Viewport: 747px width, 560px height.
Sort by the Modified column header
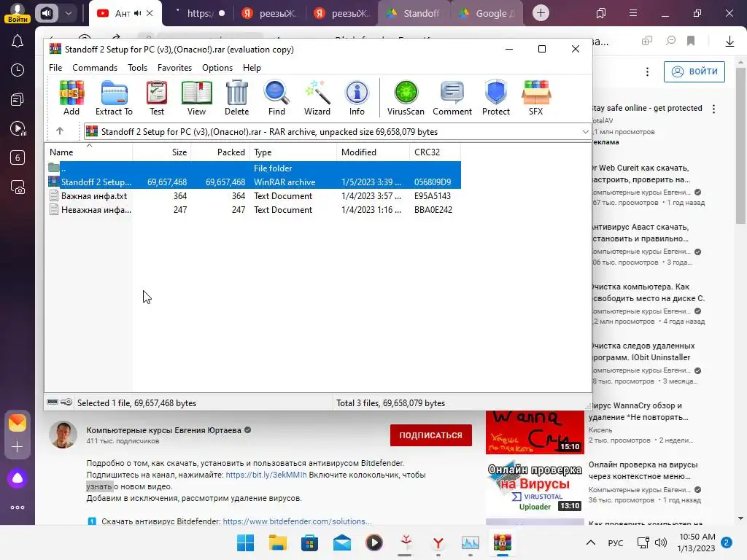(373, 152)
